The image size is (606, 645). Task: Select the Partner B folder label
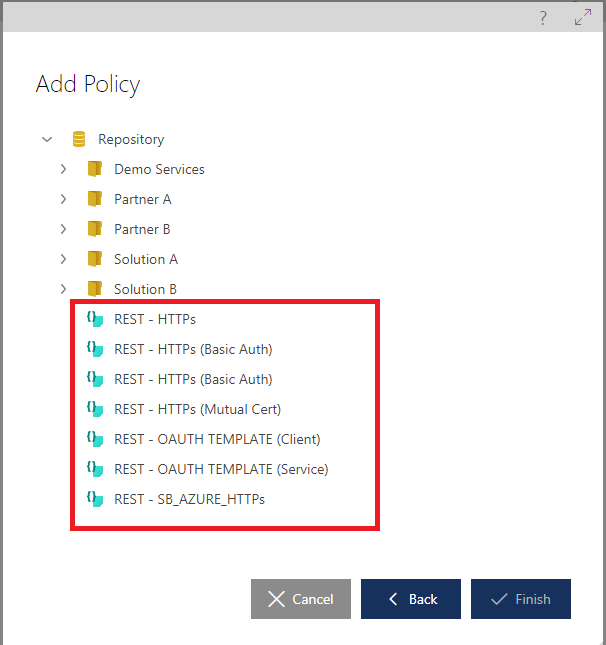(x=142, y=229)
